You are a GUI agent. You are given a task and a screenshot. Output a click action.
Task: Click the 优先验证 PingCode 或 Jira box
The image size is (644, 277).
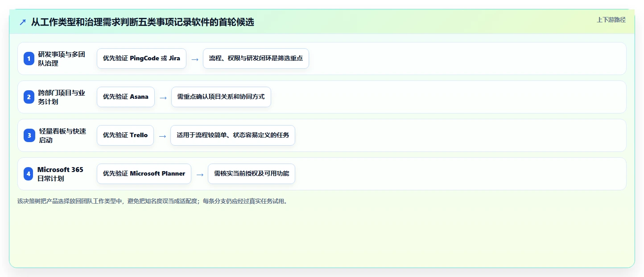(141, 59)
